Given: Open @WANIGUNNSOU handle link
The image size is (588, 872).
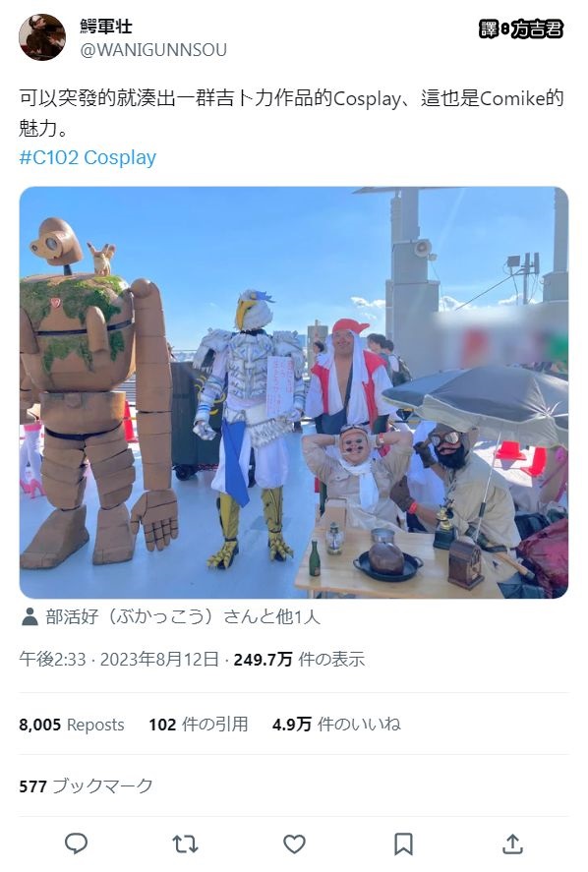Looking at the screenshot, I should (x=153, y=50).
